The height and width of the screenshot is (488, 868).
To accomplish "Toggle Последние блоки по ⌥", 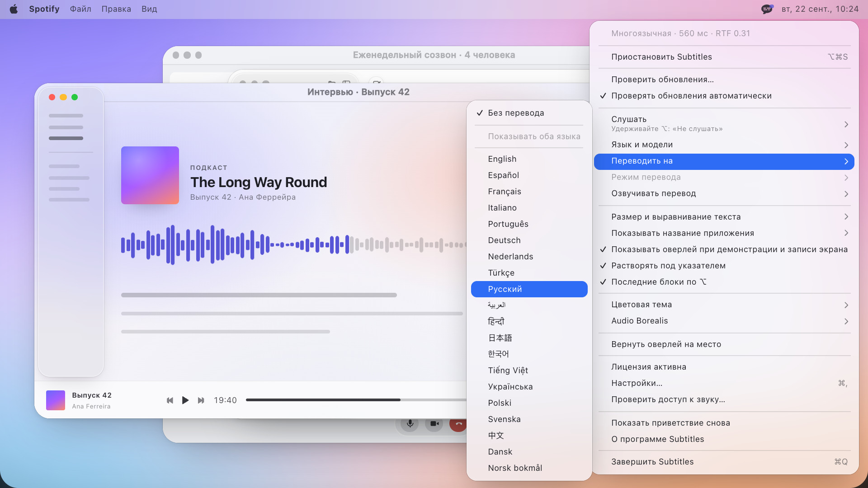I will (x=724, y=282).
